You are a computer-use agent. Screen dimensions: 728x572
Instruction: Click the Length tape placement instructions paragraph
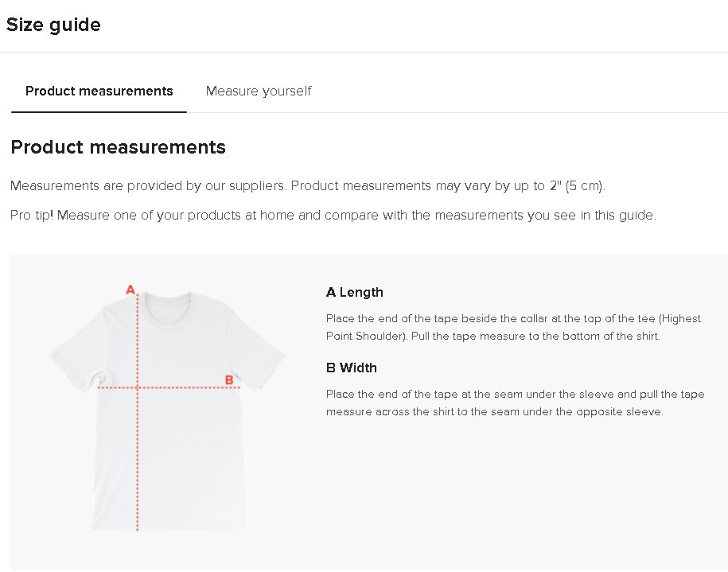pyautogui.click(x=513, y=327)
